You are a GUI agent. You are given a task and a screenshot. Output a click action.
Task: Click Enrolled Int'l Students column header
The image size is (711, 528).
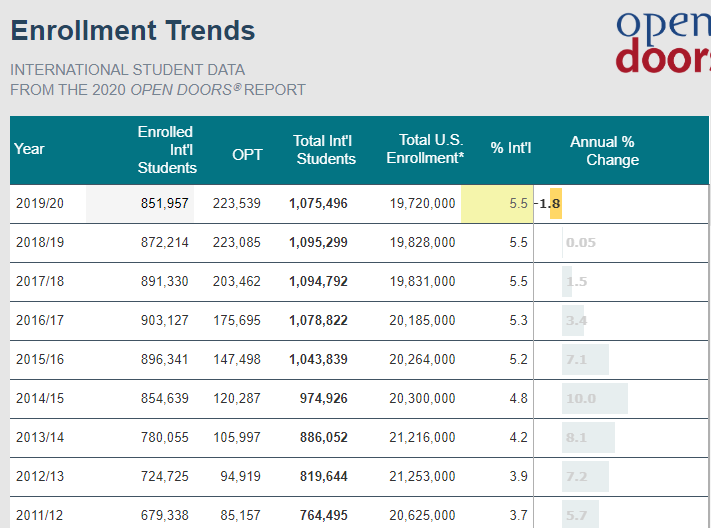pyautogui.click(x=167, y=149)
